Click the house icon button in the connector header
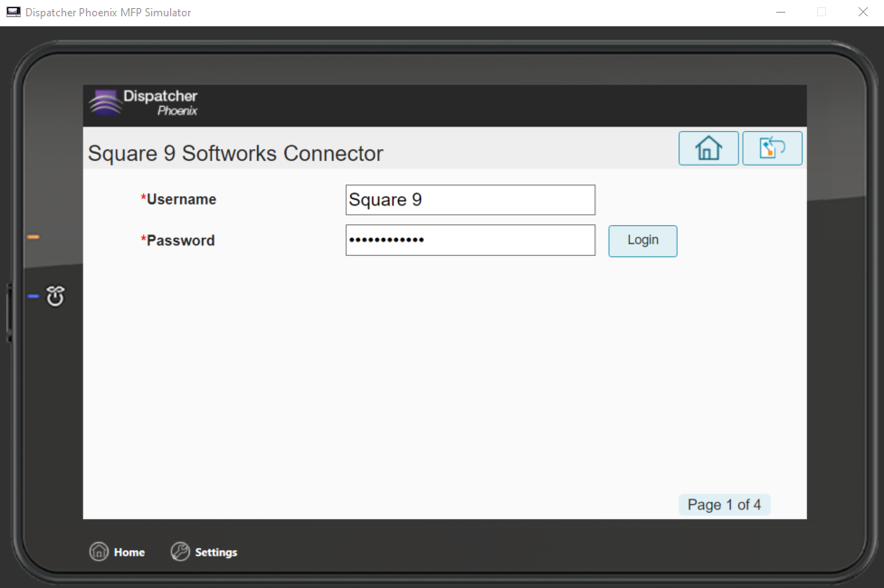 [708, 148]
